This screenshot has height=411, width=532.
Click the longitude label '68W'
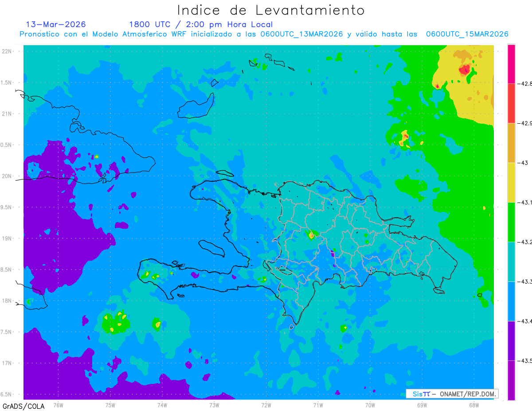click(x=474, y=405)
